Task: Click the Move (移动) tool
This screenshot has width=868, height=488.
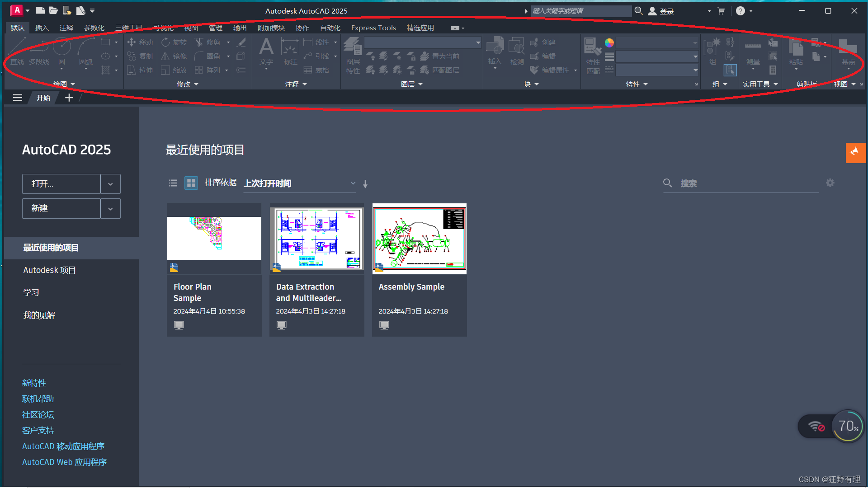Action: pyautogui.click(x=140, y=42)
